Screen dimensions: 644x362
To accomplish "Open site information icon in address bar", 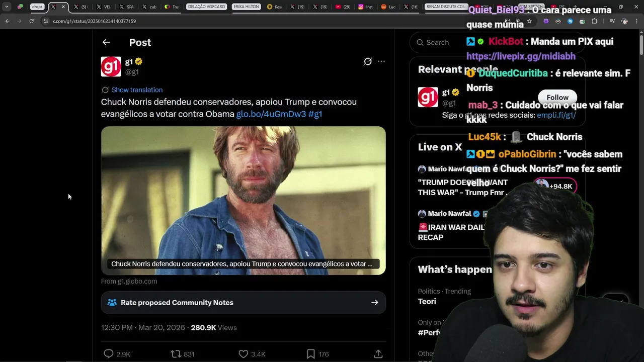I will coord(46,21).
